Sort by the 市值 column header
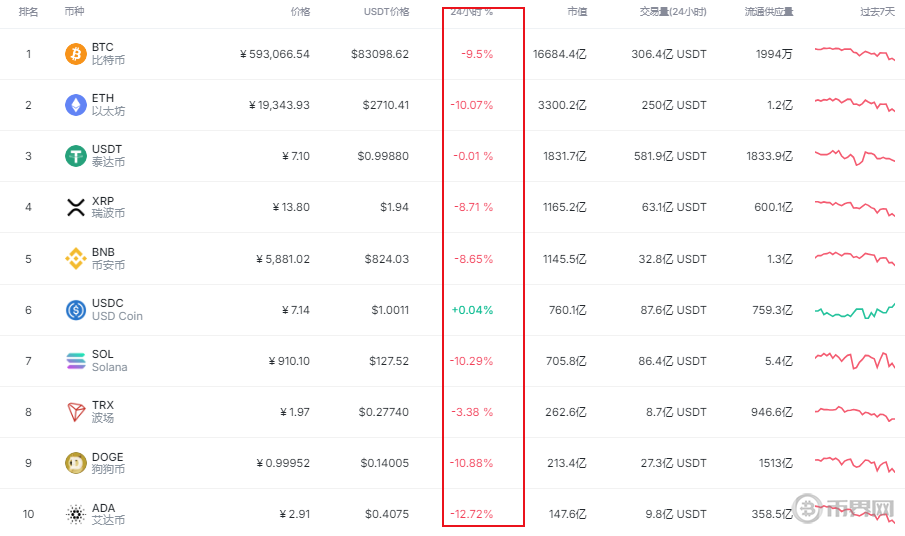 pos(577,12)
